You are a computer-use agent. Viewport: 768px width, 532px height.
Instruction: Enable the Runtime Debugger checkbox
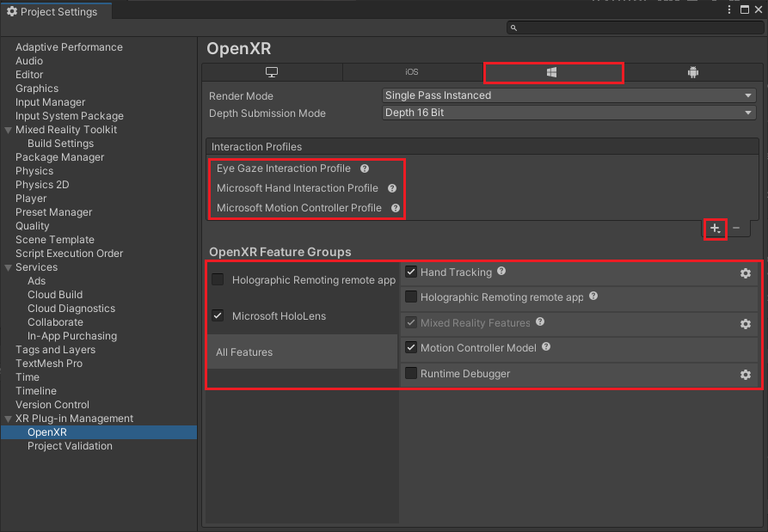411,373
